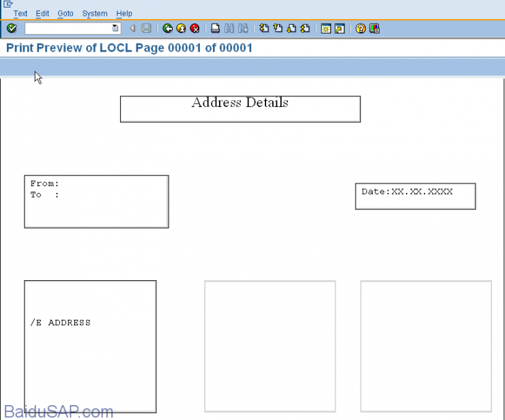Open the Text menu
The width and height of the screenshot is (505, 420).
[20, 14]
